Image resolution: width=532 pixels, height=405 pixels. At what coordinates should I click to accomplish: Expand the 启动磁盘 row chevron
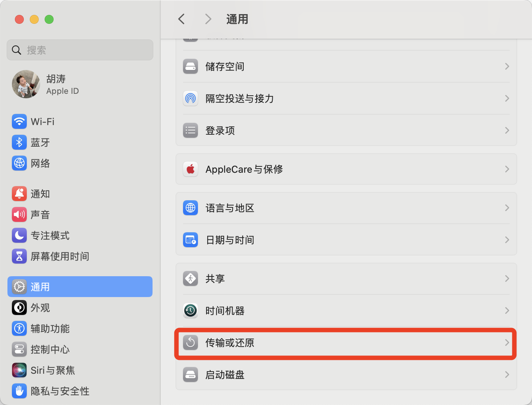507,374
